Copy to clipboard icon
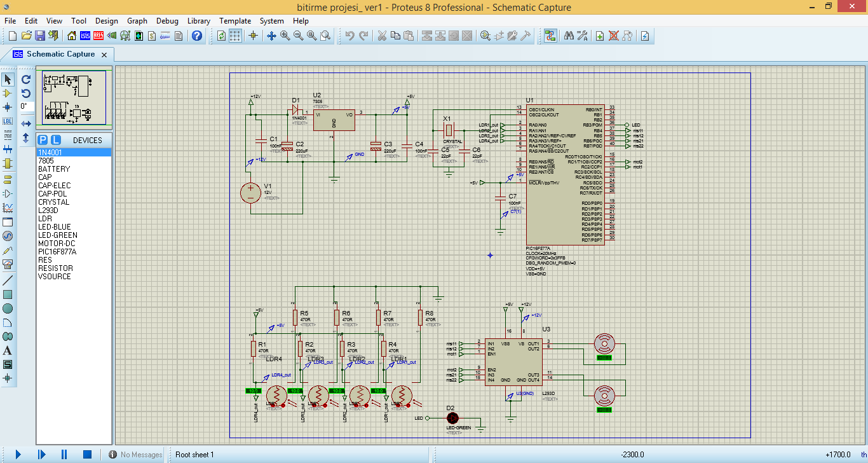 point(395,36)
